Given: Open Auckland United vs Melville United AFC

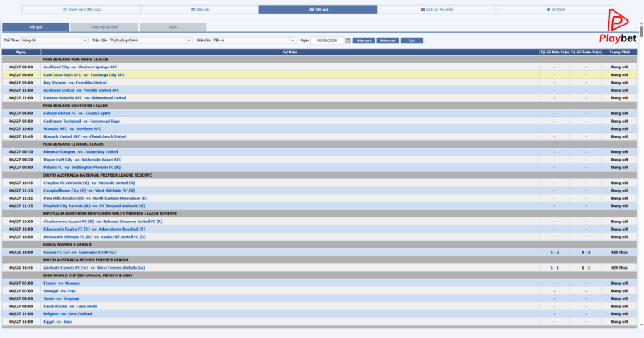Looking at the screenshot, I should pos(81,90).
